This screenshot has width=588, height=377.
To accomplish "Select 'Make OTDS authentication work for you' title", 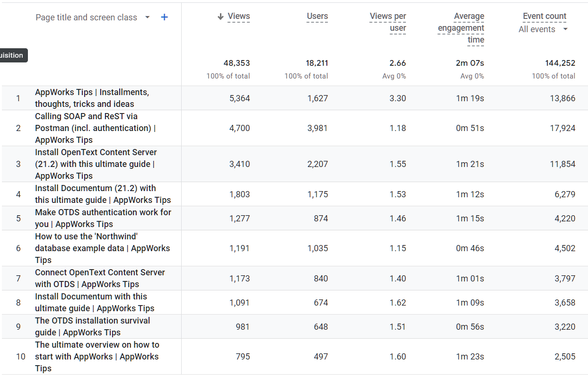I will coord(103,218).
